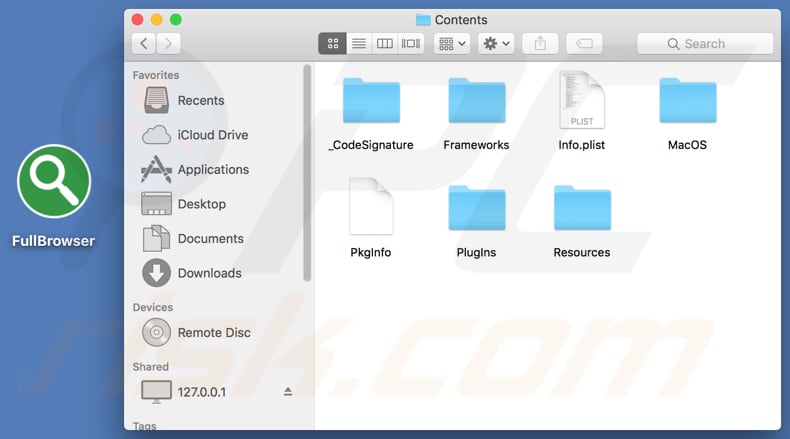The image size is (790, 439).
Task: Switch to icon view mode
Action: (x=333, y=44)
